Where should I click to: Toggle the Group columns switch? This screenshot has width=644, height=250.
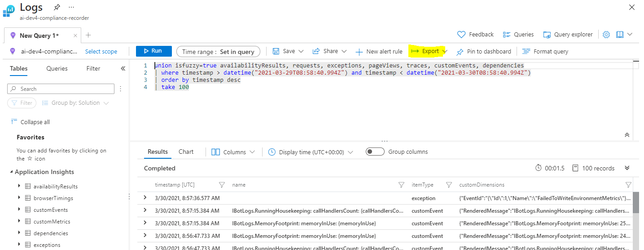[375, 152]
